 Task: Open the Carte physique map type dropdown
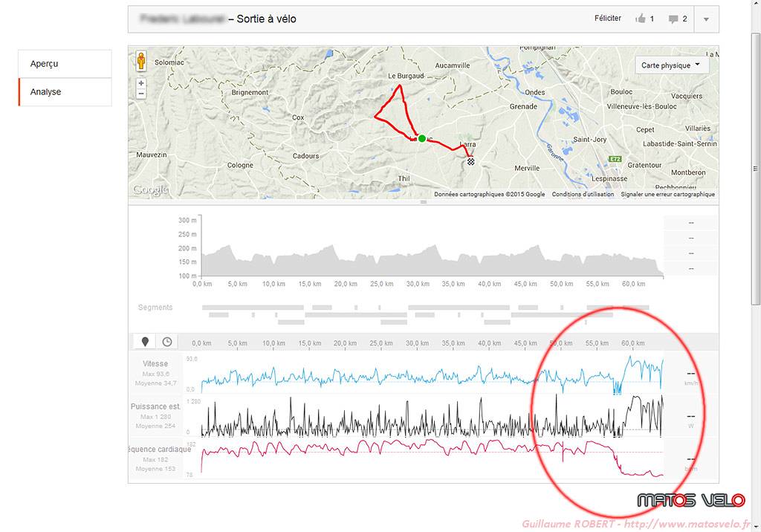[672, 65]
